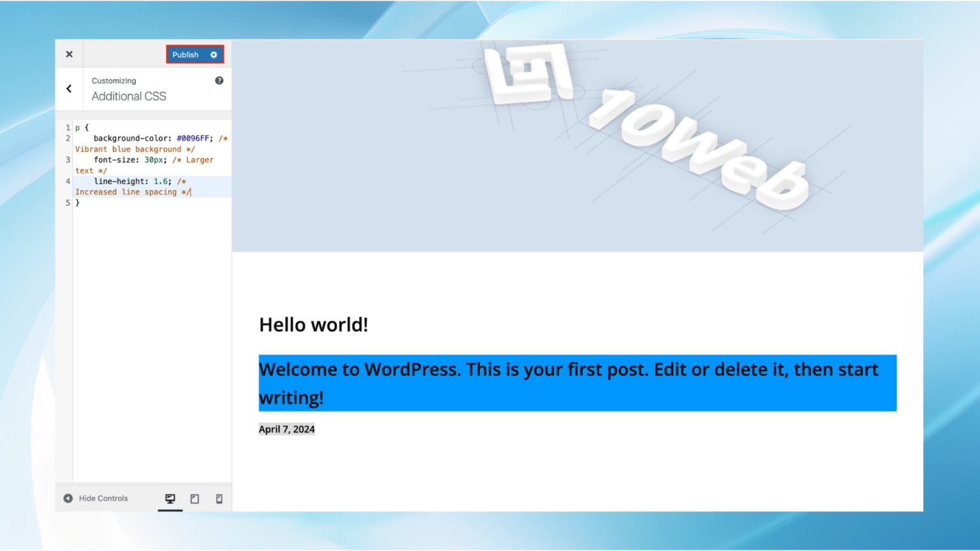Open the Hello world! post title

(313, 324)
